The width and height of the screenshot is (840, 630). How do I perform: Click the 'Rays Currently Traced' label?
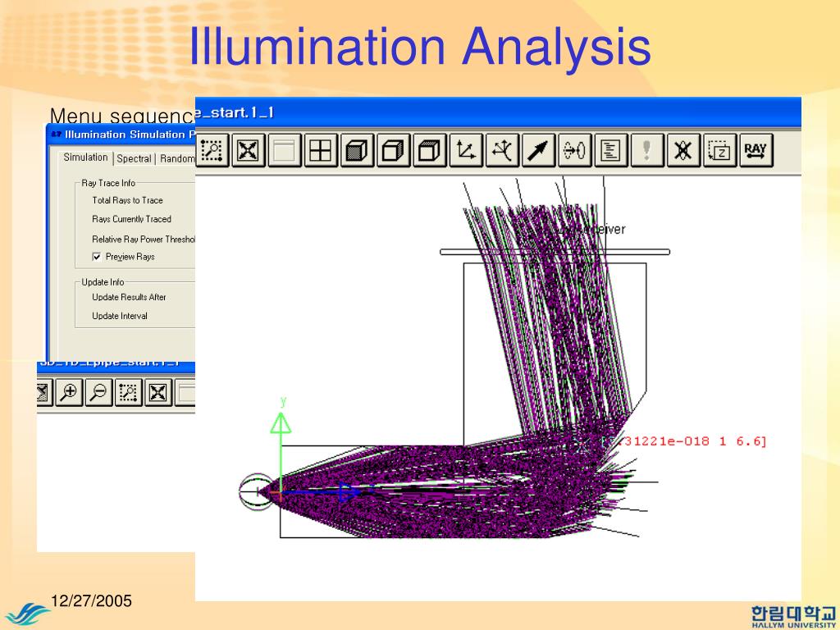132,219
